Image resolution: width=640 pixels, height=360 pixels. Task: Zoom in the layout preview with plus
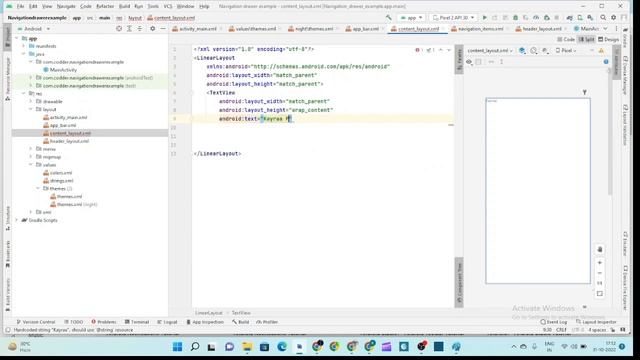(x=600, y=263)
